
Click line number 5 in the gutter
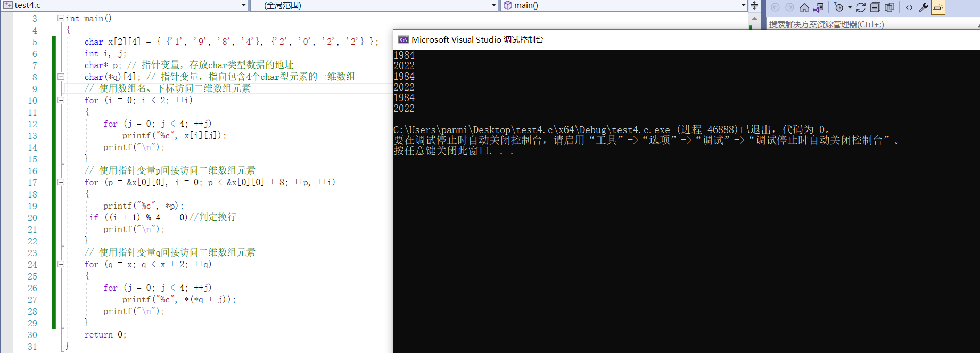[x=35, y=43]
